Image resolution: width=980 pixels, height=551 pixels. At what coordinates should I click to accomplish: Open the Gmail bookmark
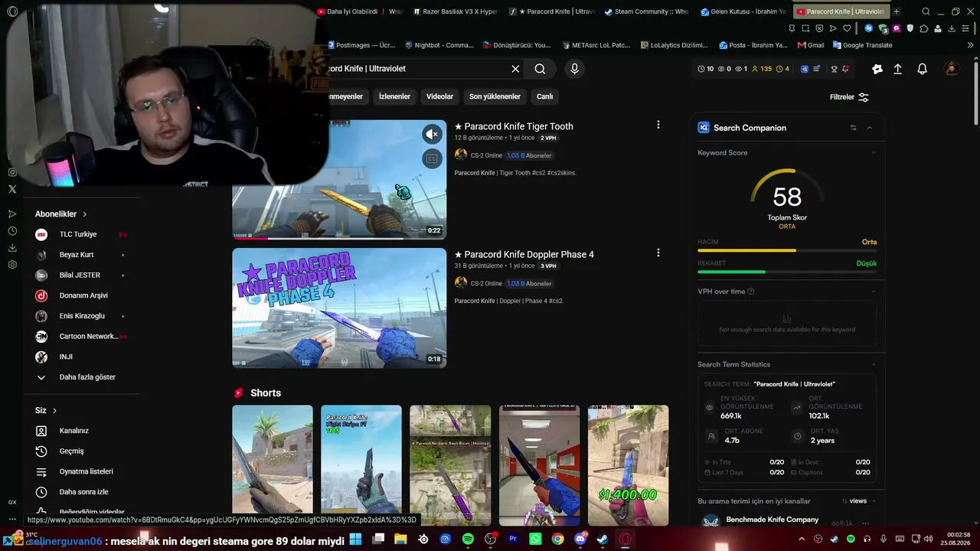811,45
